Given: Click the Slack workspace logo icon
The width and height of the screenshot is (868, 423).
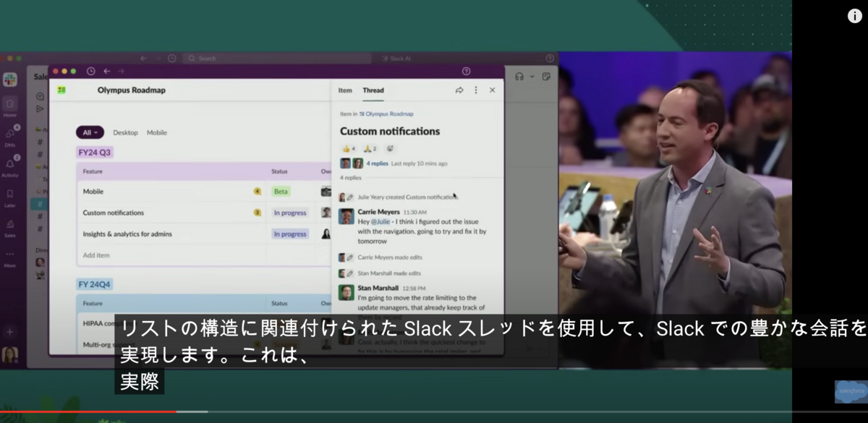Looking at the screenshot, I should tap(10, 80).
